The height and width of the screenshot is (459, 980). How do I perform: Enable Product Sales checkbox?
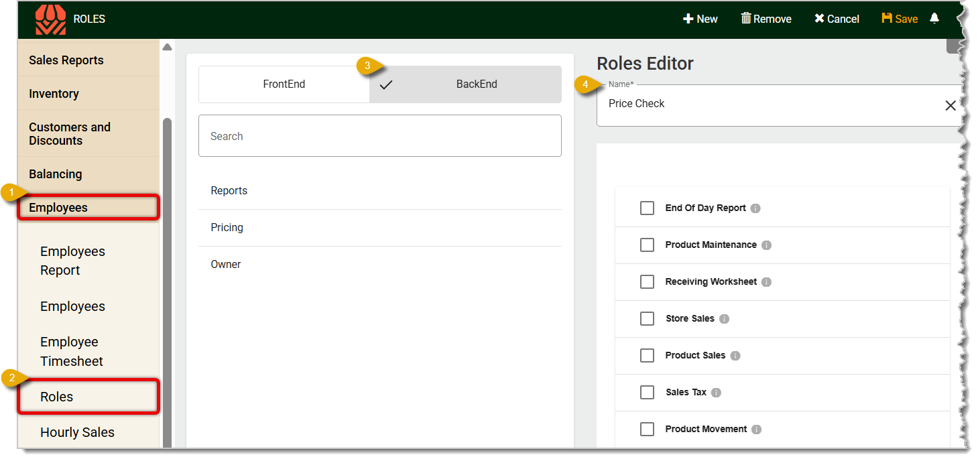(647, 356)
